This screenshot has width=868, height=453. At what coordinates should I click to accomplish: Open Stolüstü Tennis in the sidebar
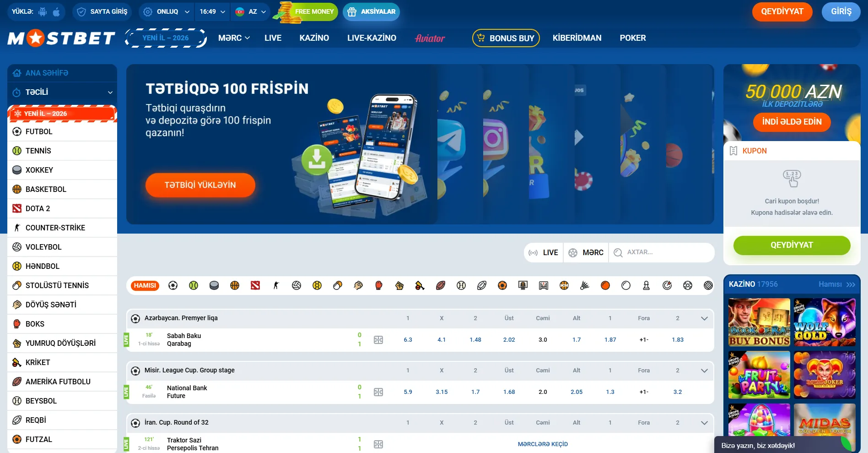(x=62, y=285)
